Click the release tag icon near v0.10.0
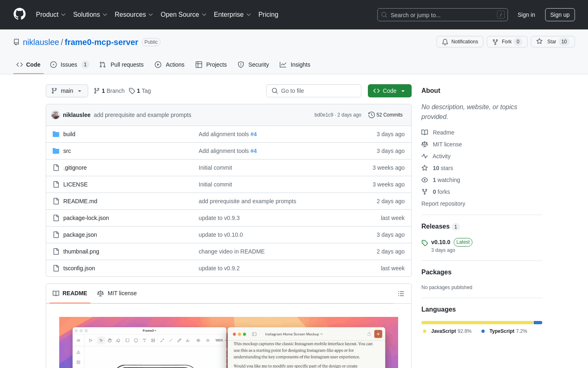Image resolution: width=588 pixels, height=368 pixels. [425, 243]
